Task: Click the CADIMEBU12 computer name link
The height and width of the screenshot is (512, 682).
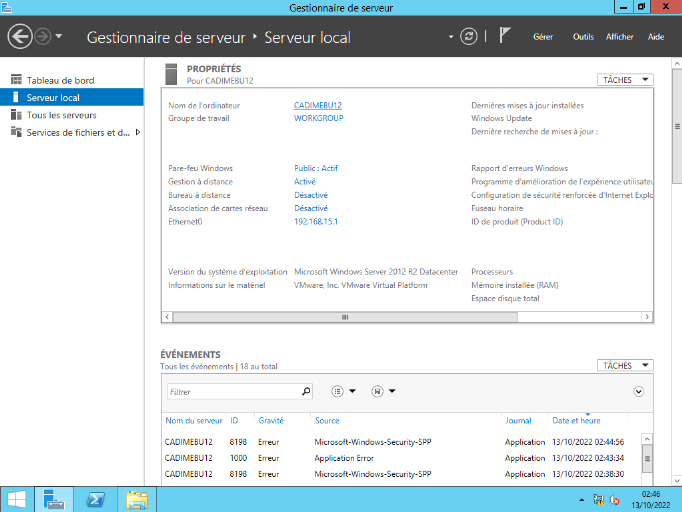Action: (318, 105)
